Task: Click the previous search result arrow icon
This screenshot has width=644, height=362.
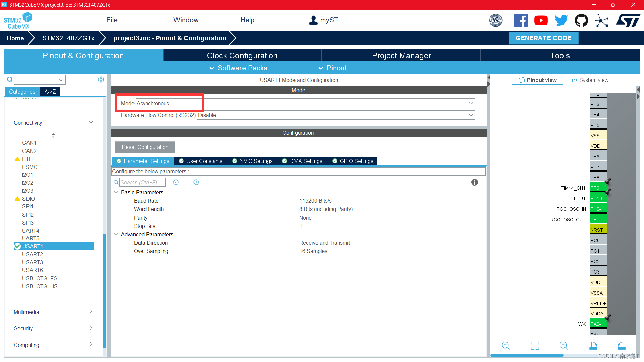Action: click(x=176, y=182)
